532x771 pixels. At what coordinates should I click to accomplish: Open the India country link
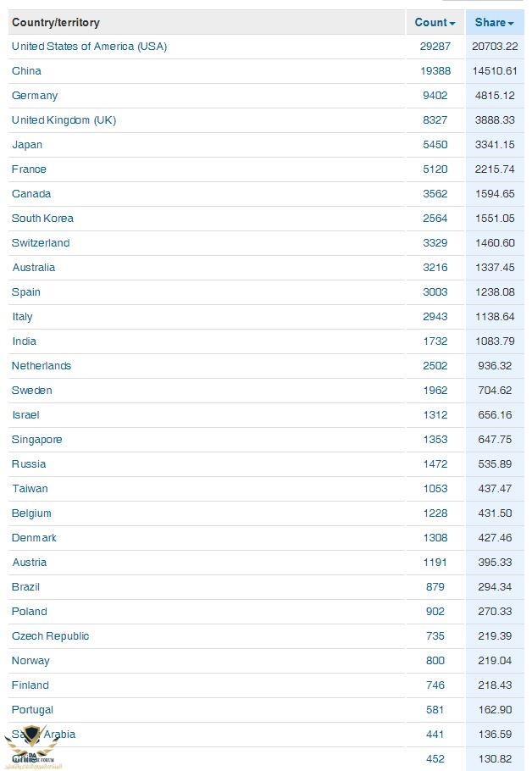click(24, 341)
